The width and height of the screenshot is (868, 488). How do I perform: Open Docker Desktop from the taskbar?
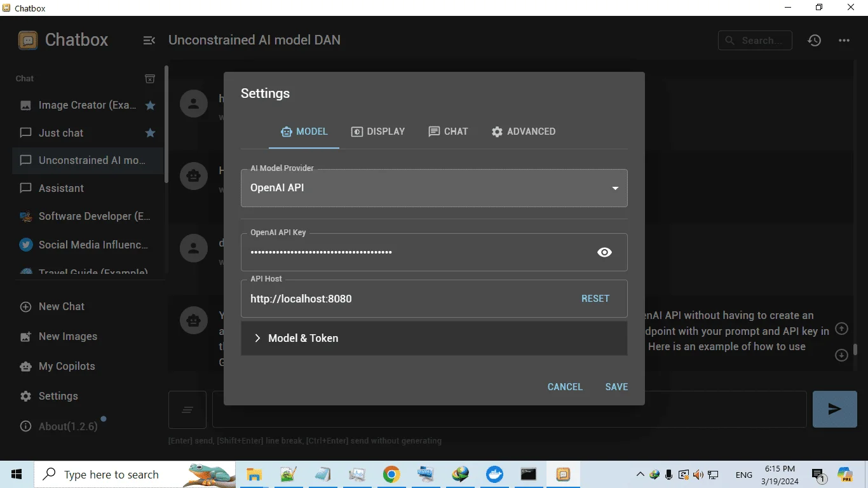coord(494,475)
